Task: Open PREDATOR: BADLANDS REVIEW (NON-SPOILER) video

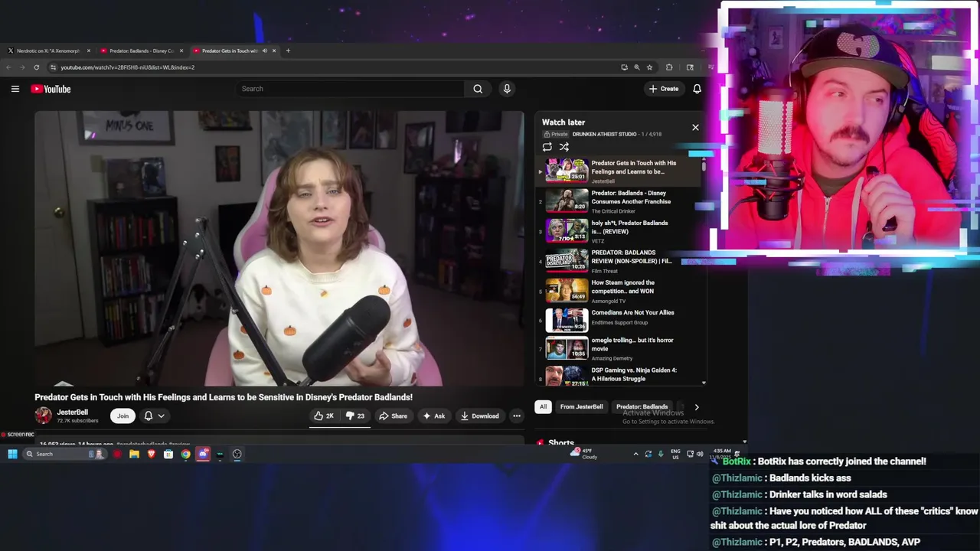Action: pyautogui.click(x=619, y=261)
